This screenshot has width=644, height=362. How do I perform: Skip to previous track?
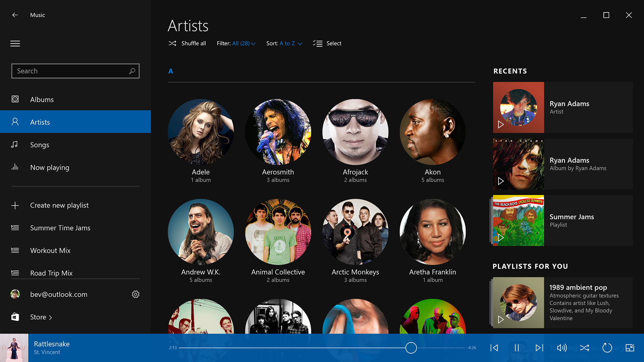[x=494, y=348]
